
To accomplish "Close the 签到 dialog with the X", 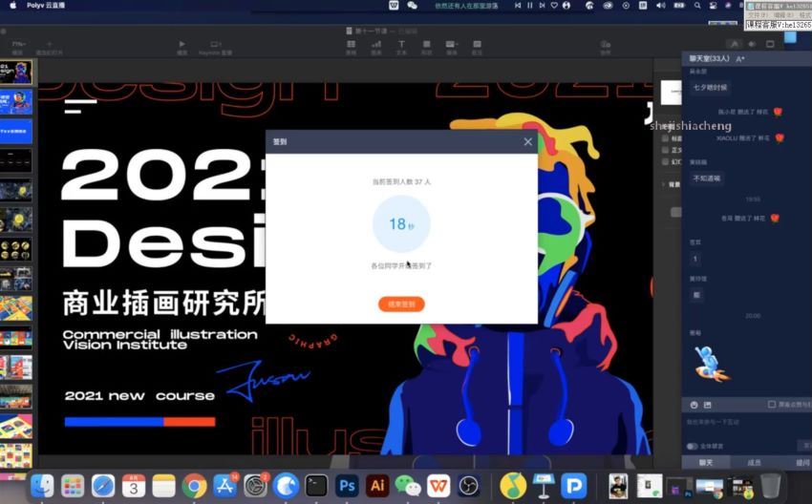I will 527,142.
